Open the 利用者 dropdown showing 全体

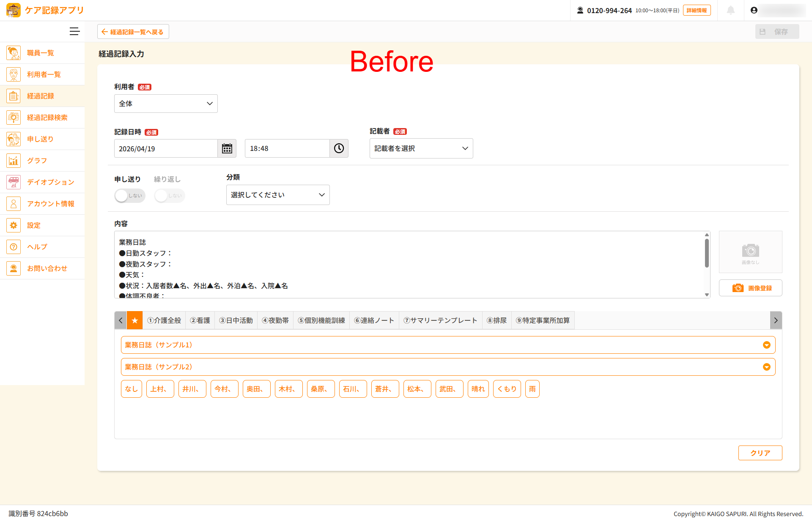pos(166,104)
